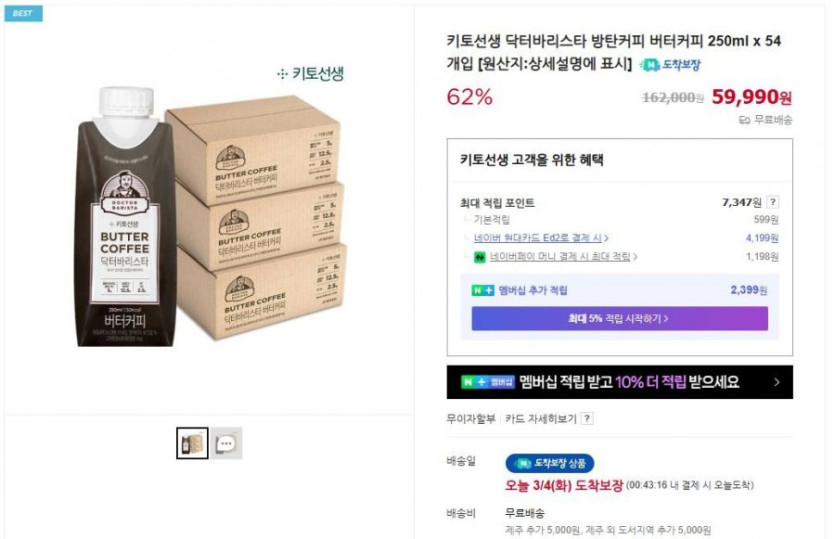835x539 pixels.
Task: Click the 멤버십 추가 적립 label
Action: coord(532,291)
